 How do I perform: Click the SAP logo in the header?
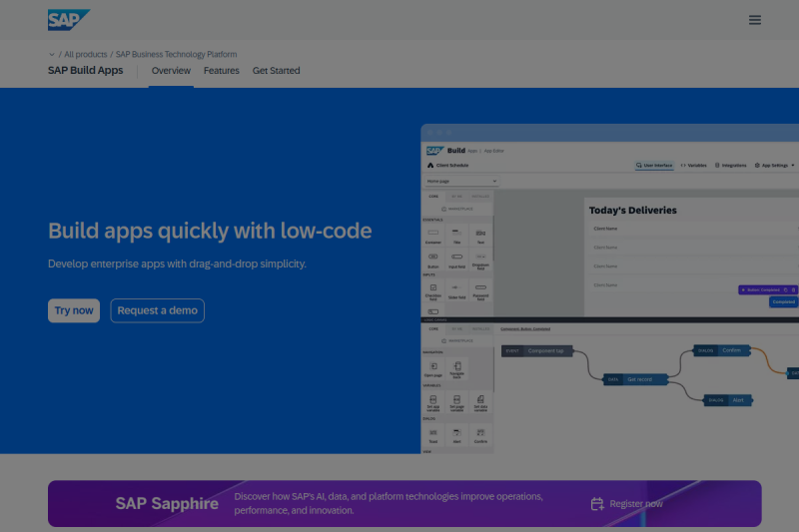coord(69,20)
